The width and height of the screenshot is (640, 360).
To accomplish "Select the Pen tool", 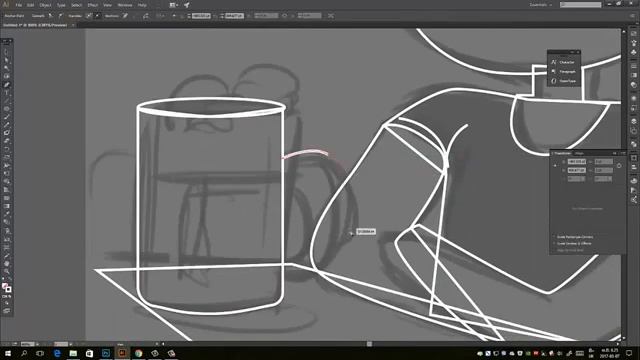I will pyautogui.click(x=7, y=84).
